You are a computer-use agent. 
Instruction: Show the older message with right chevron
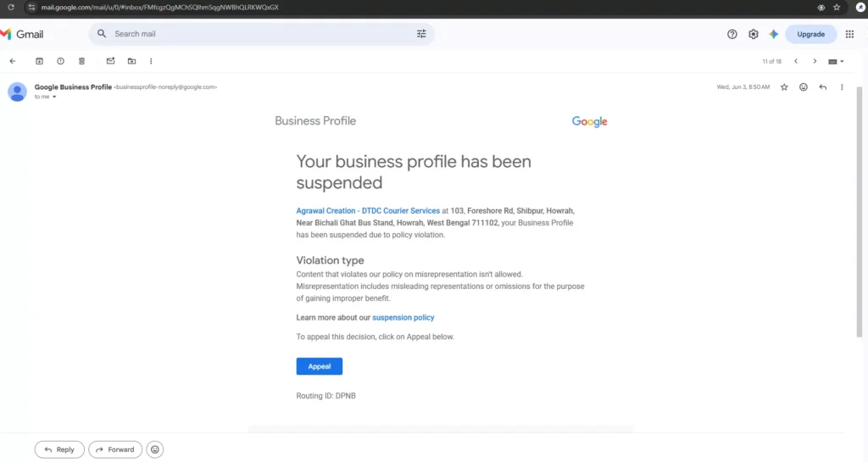click(815, 61)
